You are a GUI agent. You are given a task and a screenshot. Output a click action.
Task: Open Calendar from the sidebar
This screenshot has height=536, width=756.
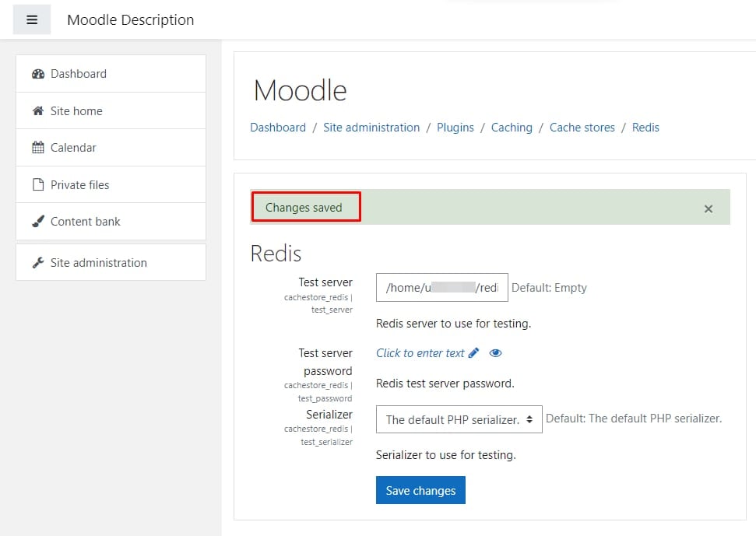[111, 148]
